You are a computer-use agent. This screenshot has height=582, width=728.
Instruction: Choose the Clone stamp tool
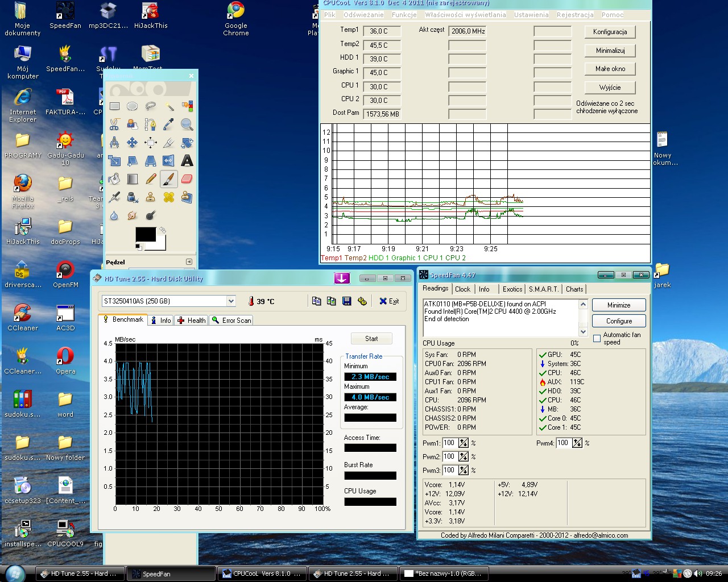pos(151,197)
